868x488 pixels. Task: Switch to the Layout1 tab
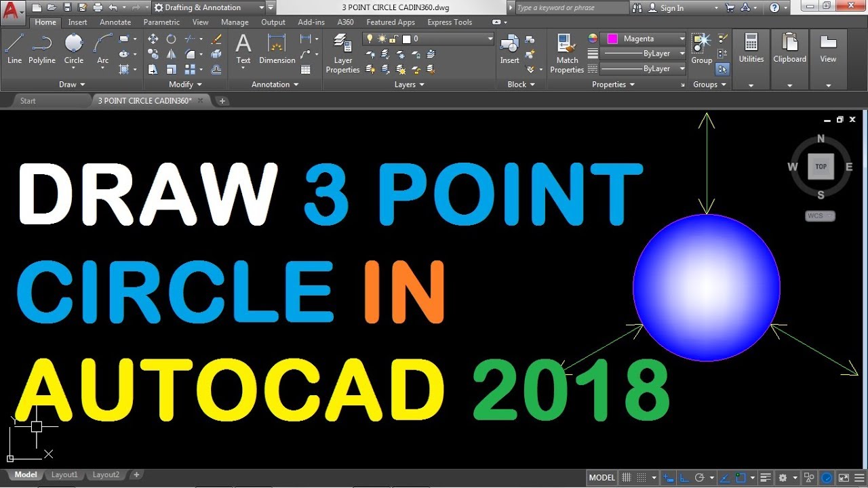(64, 475)
